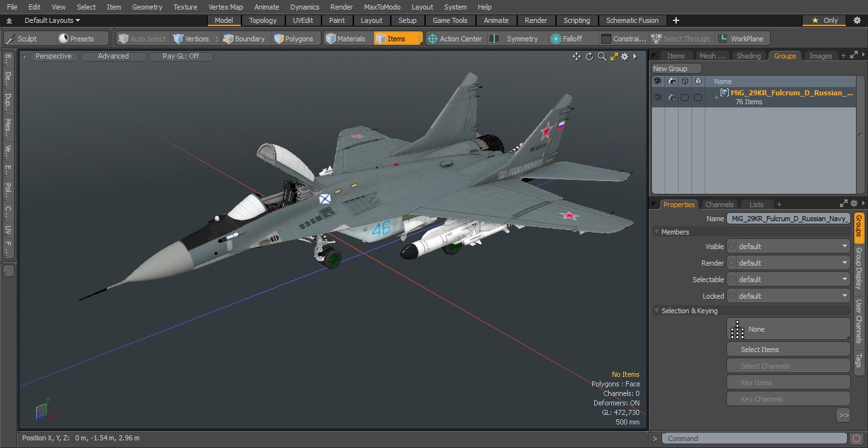Click the Name input field
Image resolution: width=868 pixels, height=448 pixels.
pyautogui.click(x=788, y=219)
